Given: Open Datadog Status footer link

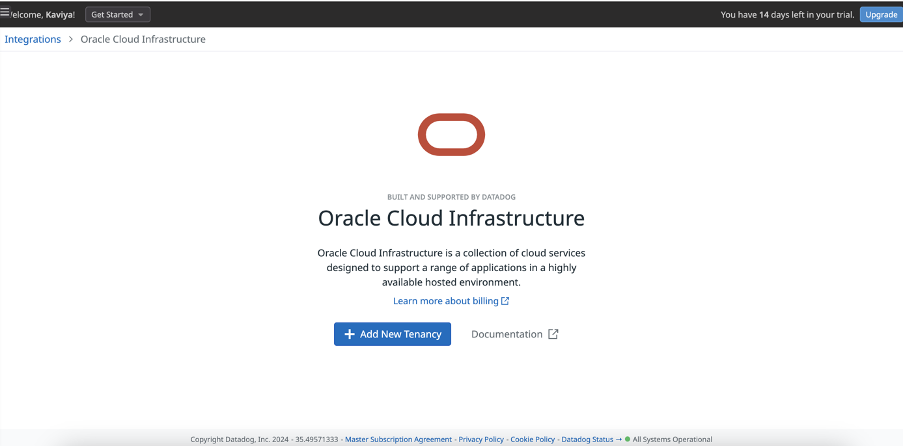Looking at the screenshot, I should point(587,439).
